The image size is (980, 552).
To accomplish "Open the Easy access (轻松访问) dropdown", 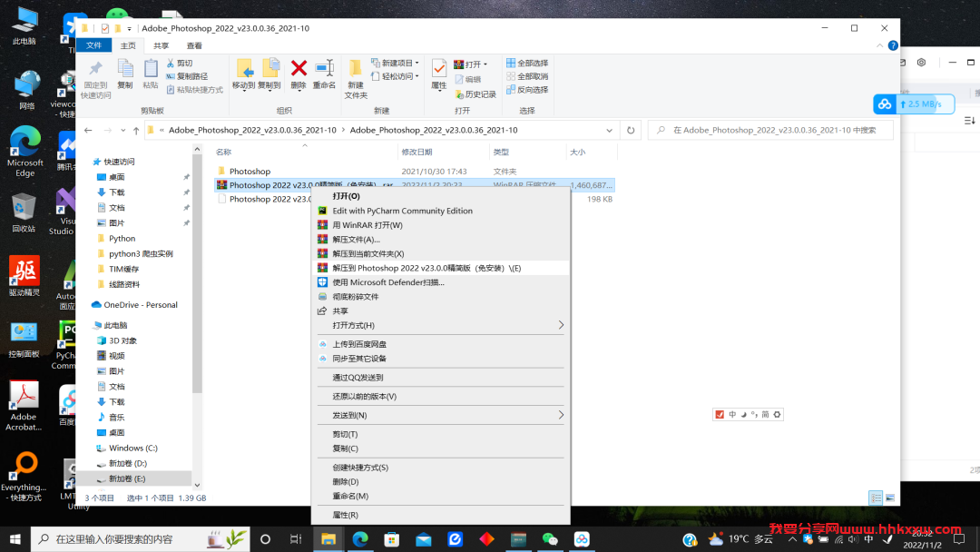I will (395, 76).
